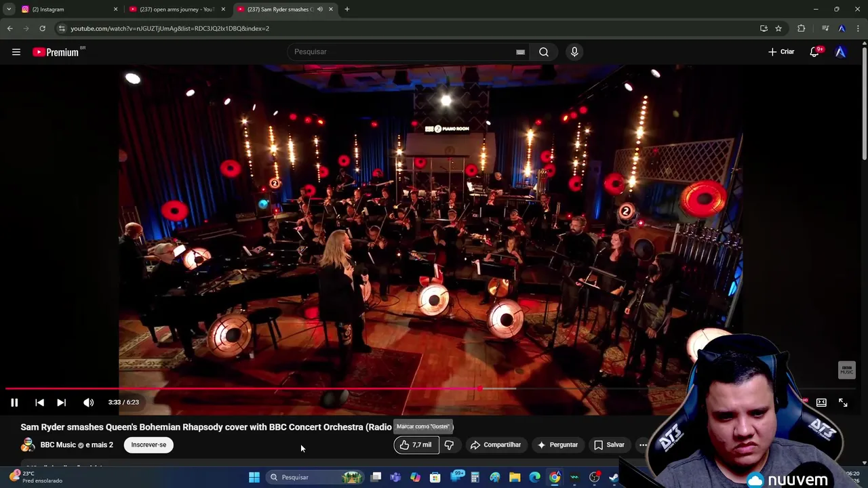This screenshot has width=868, height=488.
Task: Bookmark this page with the star
Action: pyautogui.click(x=778, y=28)
